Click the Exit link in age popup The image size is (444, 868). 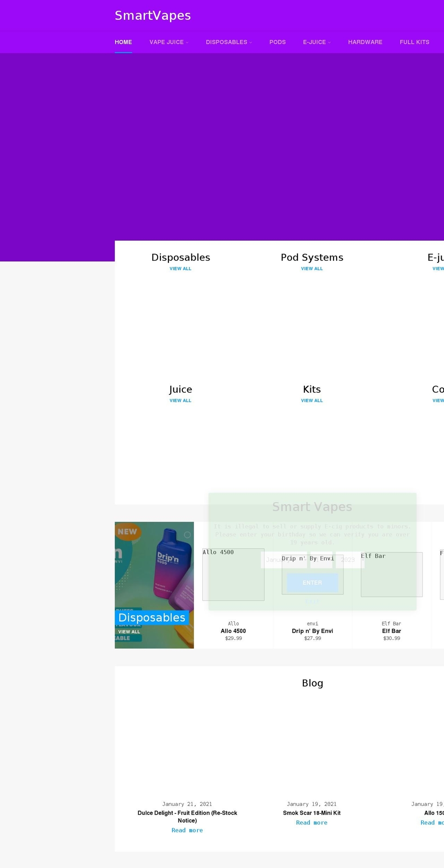(x=312, y=602)
